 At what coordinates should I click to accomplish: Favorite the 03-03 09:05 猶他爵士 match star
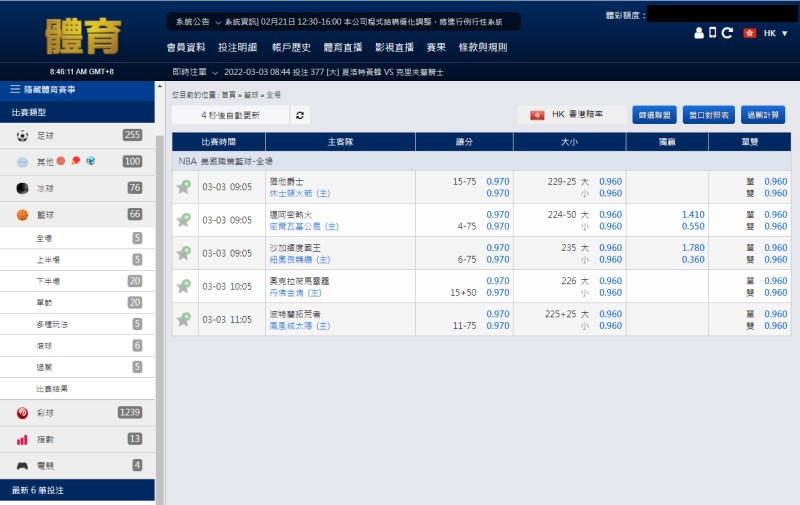tap(184, 187)
